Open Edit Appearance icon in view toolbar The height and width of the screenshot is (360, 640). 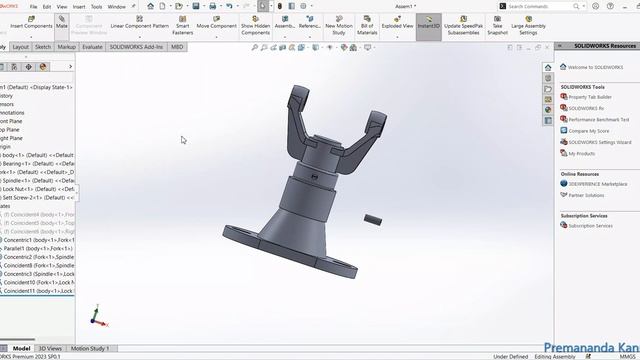click(x=344, y=48)
